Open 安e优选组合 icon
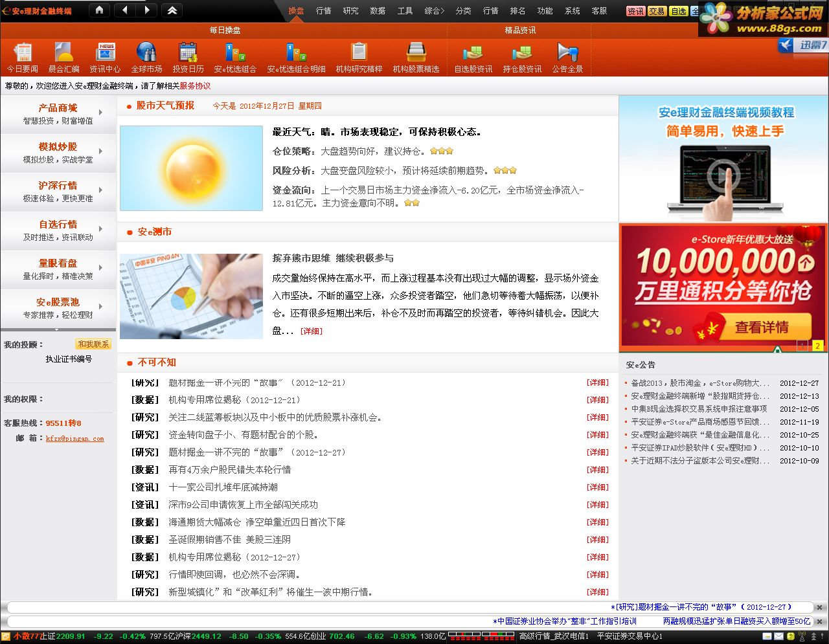829x644 pixels. (235, 58)
